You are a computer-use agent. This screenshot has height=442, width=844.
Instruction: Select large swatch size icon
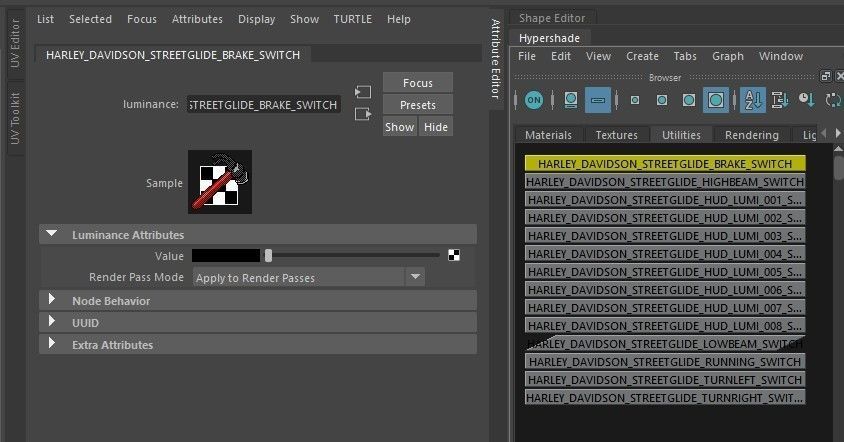point(688,100)
